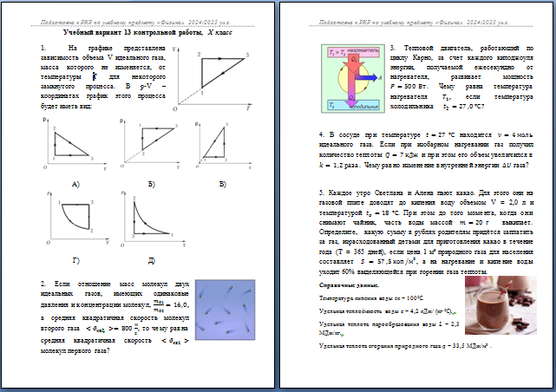Click the answer label А)
The width and height of the screenshot is (556, 392).
coord(75,185)
